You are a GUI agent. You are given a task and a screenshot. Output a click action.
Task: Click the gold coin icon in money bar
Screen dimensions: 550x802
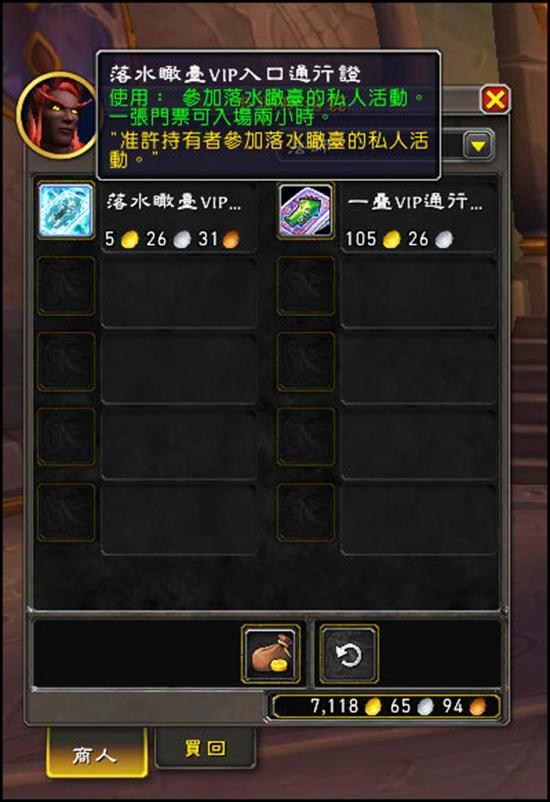[373, 707]
